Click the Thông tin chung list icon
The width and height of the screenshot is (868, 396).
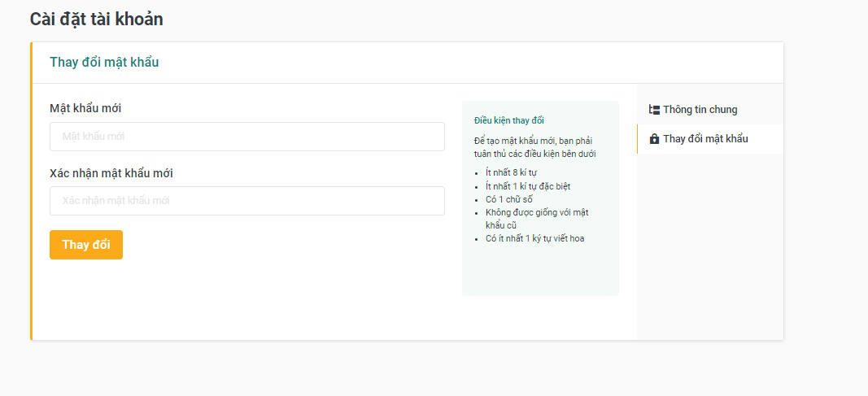coord(654,110)
